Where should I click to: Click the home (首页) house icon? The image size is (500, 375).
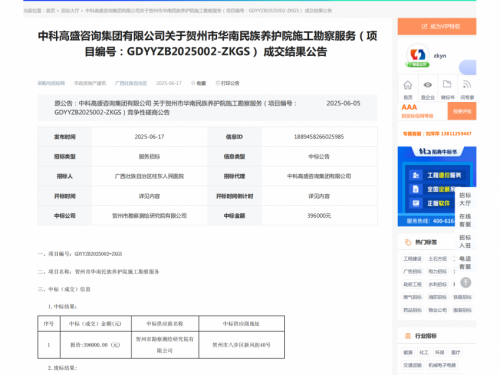pos(408,85)
